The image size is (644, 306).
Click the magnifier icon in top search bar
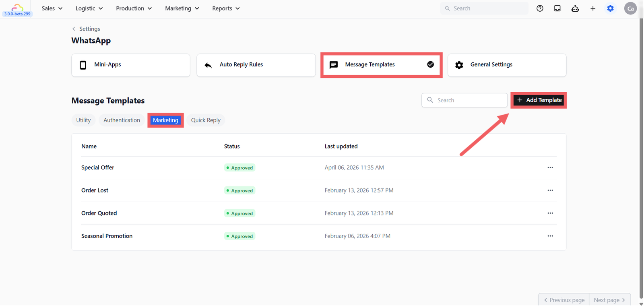click(447, 8)
